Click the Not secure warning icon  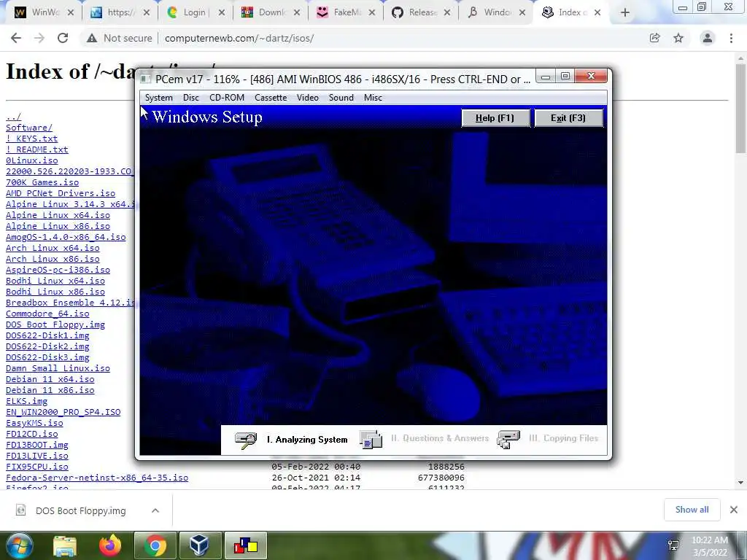click(91, 38)
